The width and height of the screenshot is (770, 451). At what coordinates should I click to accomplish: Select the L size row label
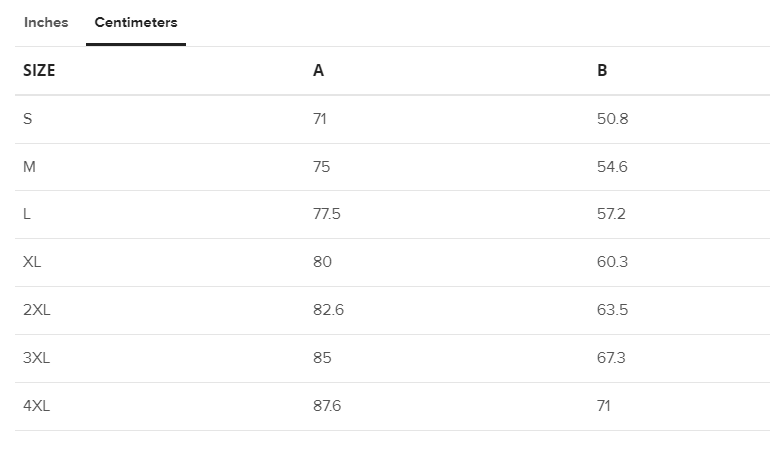[27, 214]
